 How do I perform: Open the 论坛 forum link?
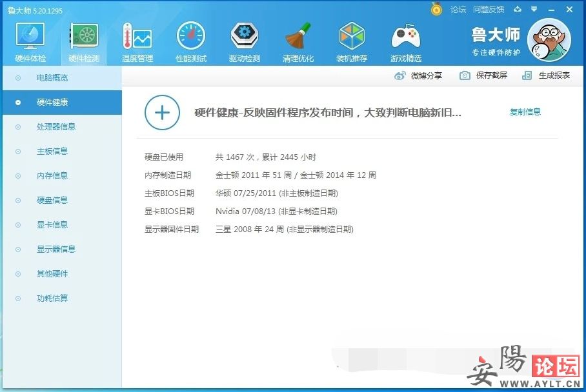458,10
